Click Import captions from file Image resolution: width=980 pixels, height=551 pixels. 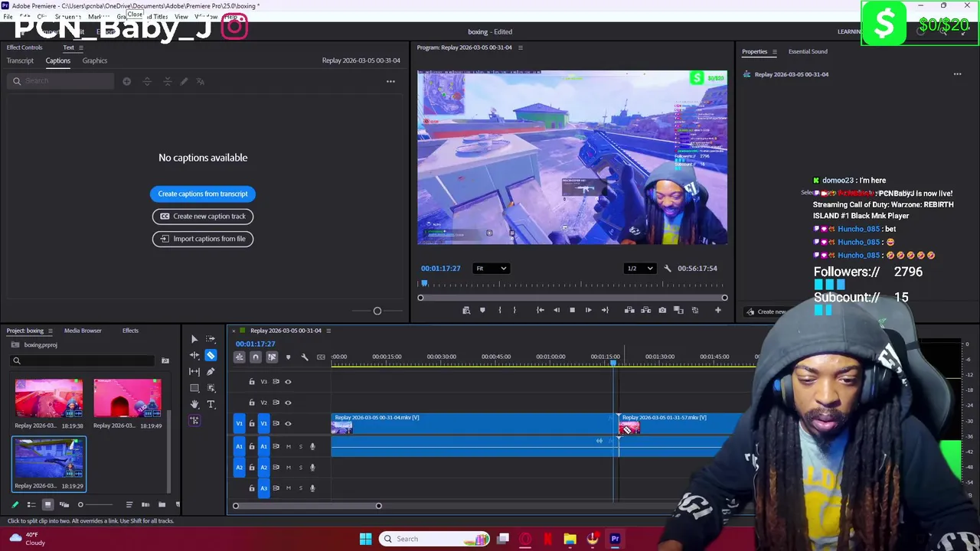click(x=203, y=239)
